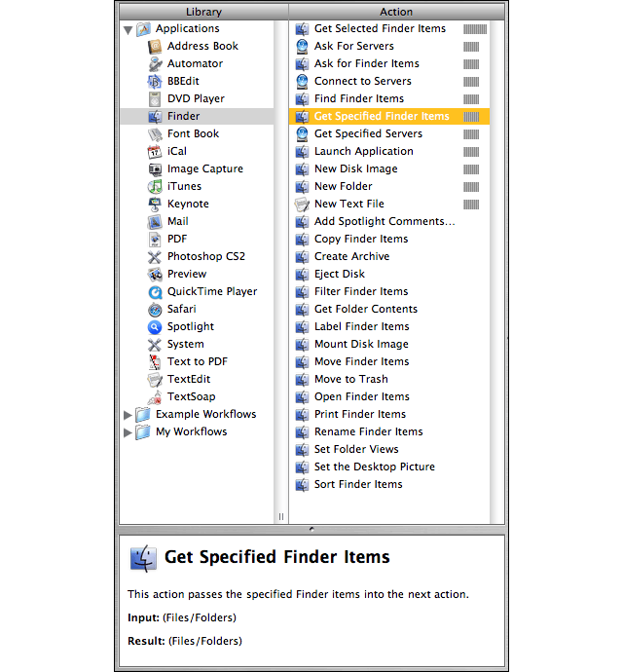The width and height of the screenshot is (623, 672).
Task: Click the description pane splitter handle
Action: click(311, 529)
